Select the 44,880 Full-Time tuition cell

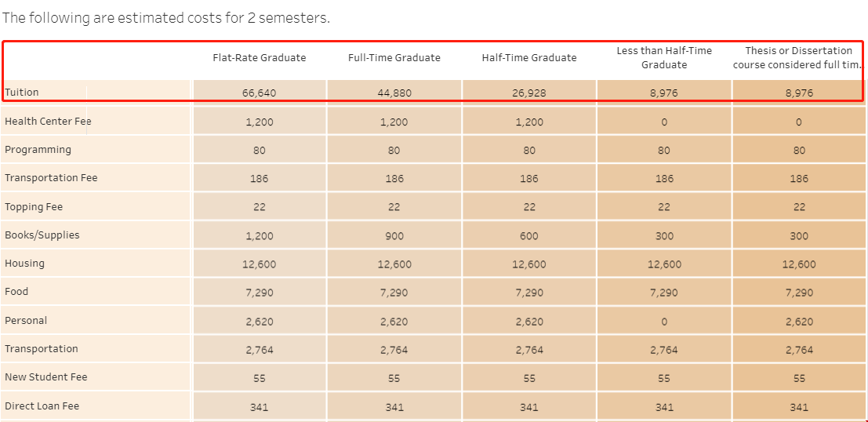(x=394, y=93)
